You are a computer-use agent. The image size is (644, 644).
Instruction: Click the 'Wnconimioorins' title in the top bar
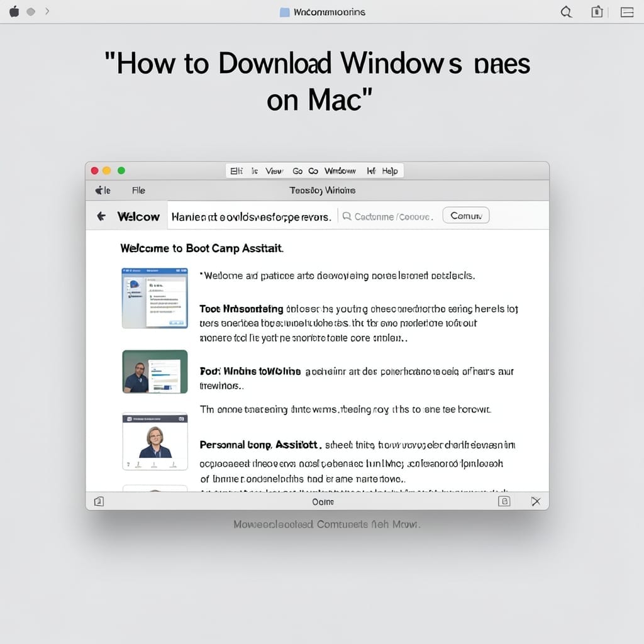pyautogui.click(x=330, y=13)
